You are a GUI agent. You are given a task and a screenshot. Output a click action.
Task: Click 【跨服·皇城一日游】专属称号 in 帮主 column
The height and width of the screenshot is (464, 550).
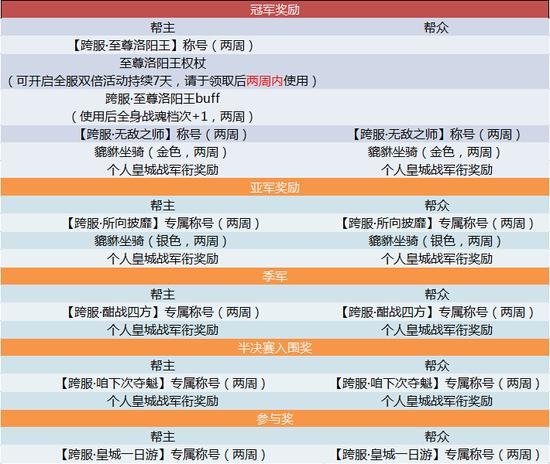[162, 455]
